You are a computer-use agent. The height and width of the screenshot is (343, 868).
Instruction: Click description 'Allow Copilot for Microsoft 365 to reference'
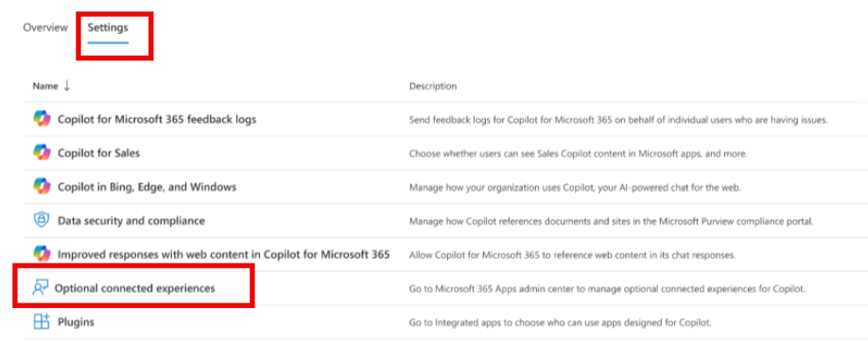(x=572, y=255)
